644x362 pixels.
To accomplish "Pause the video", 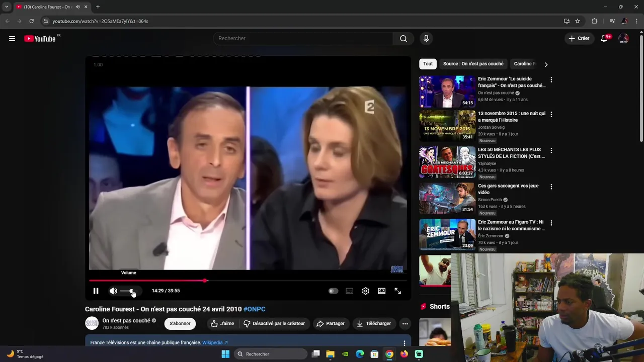I will (96, 291).
